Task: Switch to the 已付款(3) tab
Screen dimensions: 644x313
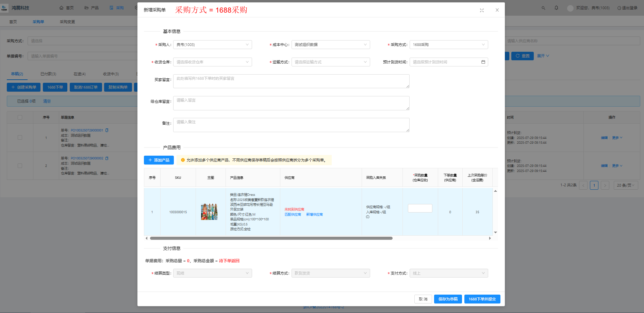Action: pyautogui.click(x=48, y=74)
